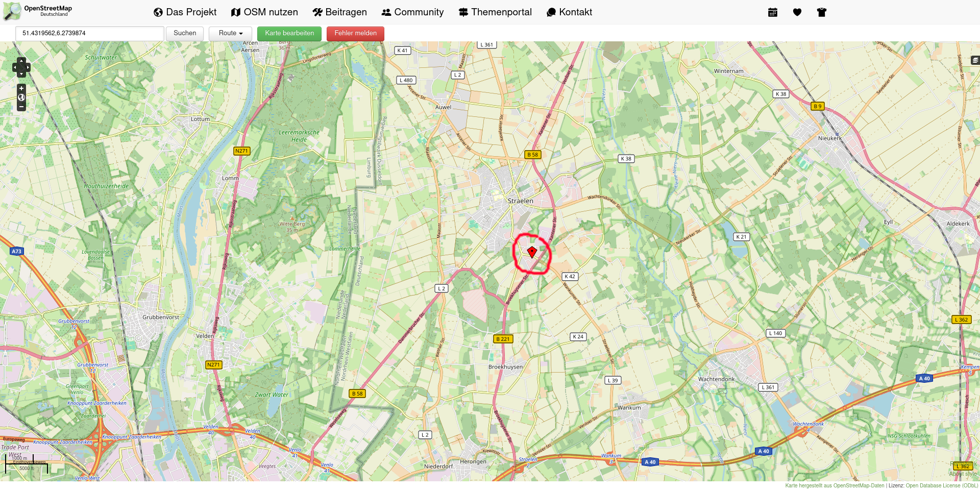The width and height of the screenshot is (980, 492).
Task: Click the heart donate icon
Action: (797, 12)
